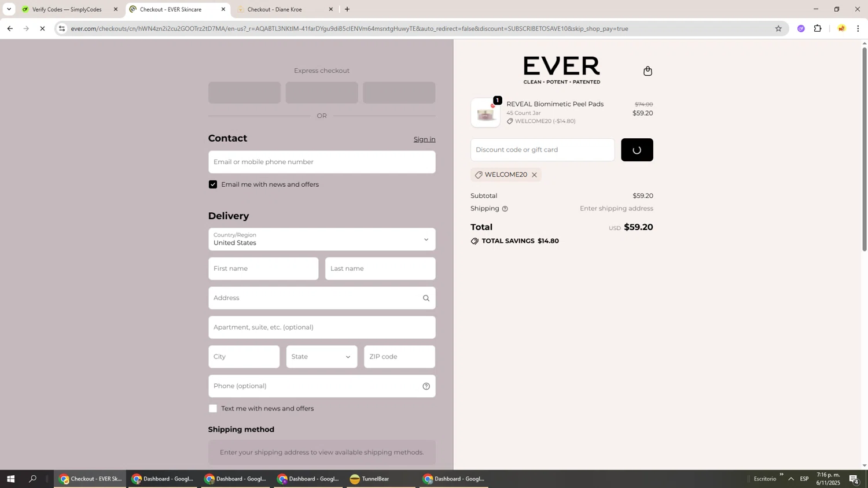This screenshot has width=868, height=488.
Task: Click the ESP language indicator
Action: pos(804,479)
